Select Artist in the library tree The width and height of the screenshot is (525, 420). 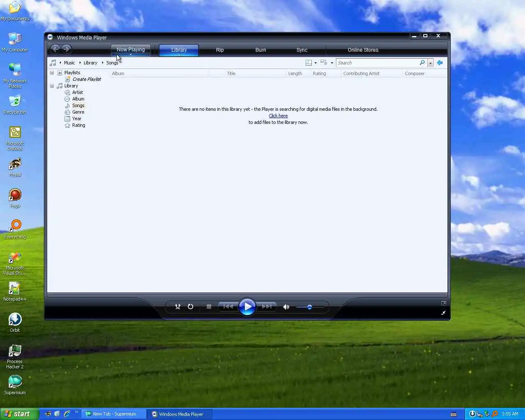click(x=78, y=92)
